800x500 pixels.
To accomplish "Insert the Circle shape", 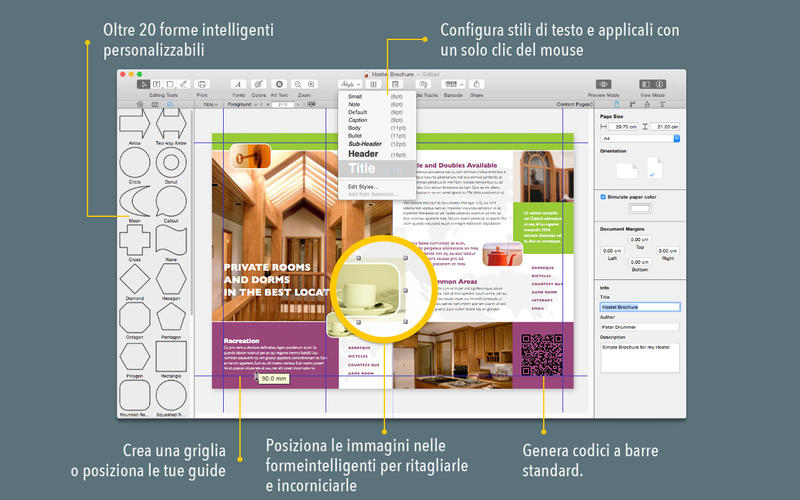I will 135,163.
